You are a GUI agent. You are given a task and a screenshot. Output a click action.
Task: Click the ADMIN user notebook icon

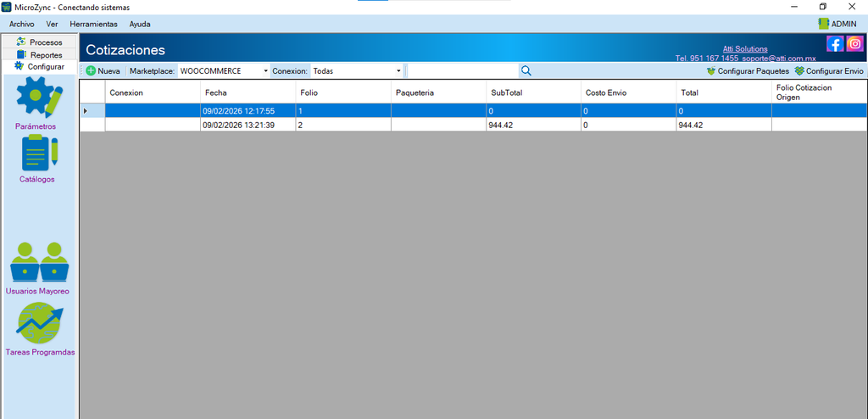[824, 24]
